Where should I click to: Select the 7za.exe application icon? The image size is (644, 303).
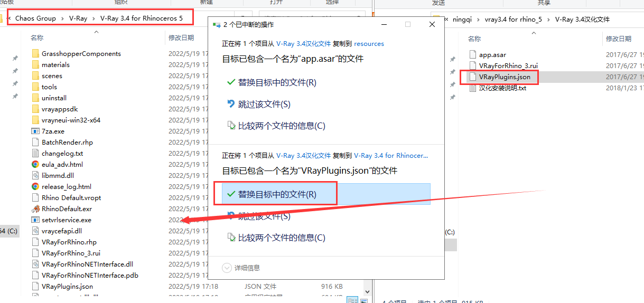coord(35,131)
